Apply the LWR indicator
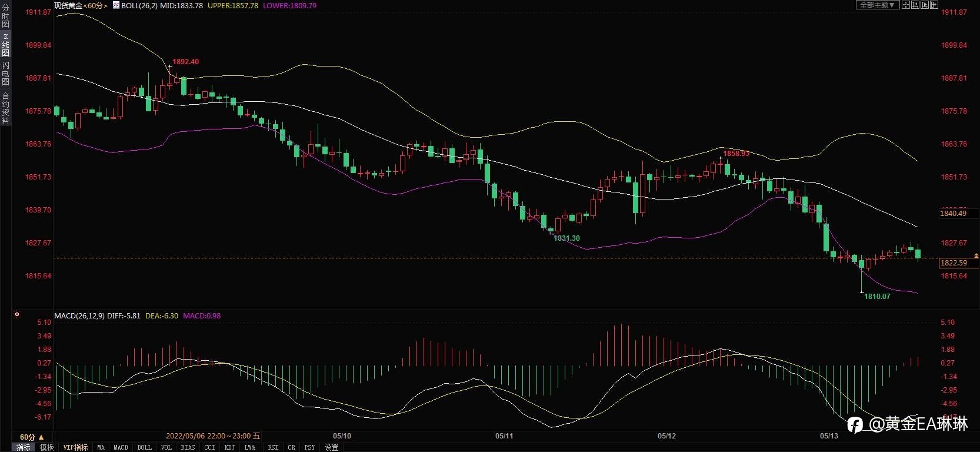Viewport: 980px width, 452px height. (250, 447)
